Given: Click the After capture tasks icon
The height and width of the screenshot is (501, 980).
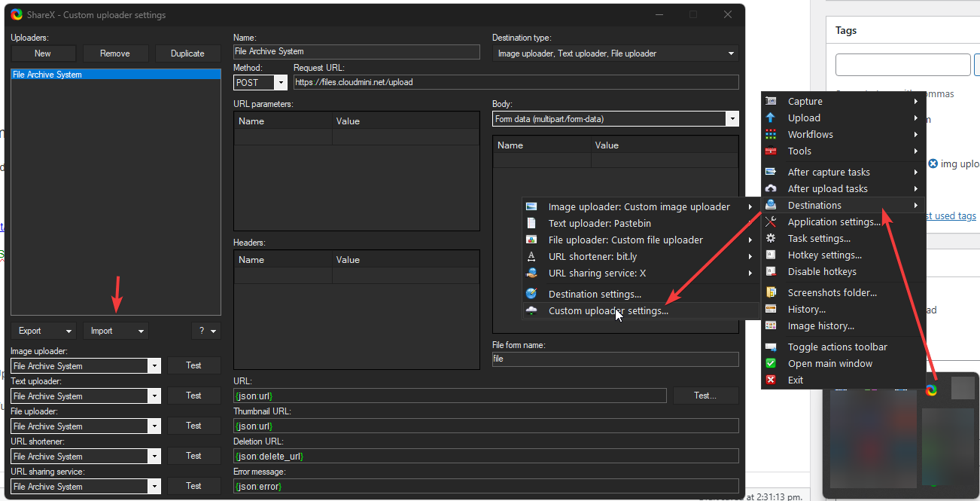Looking at the screenshot, I should (771, 172).
